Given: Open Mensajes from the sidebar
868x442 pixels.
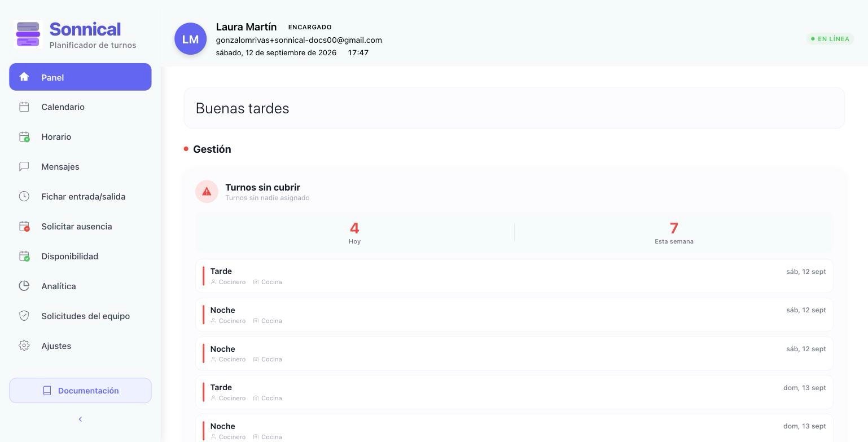Looking at the screenshot, I should [x=80, y=166].
